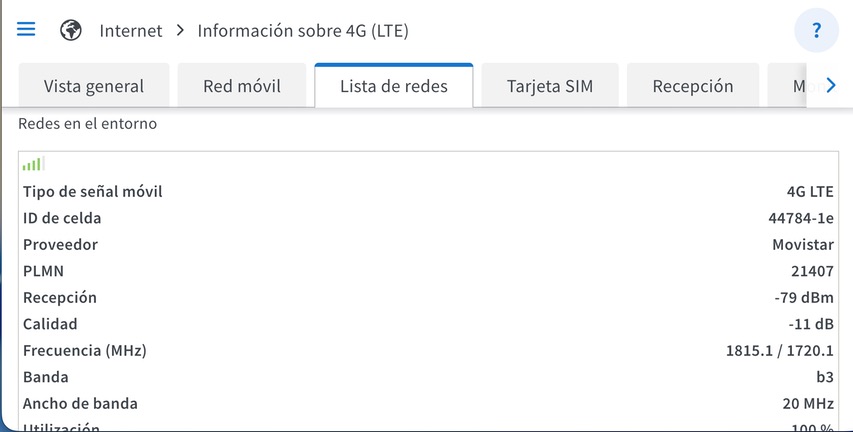Open the Recepción tab
853x432 pixels.
[x=693, y=86]
